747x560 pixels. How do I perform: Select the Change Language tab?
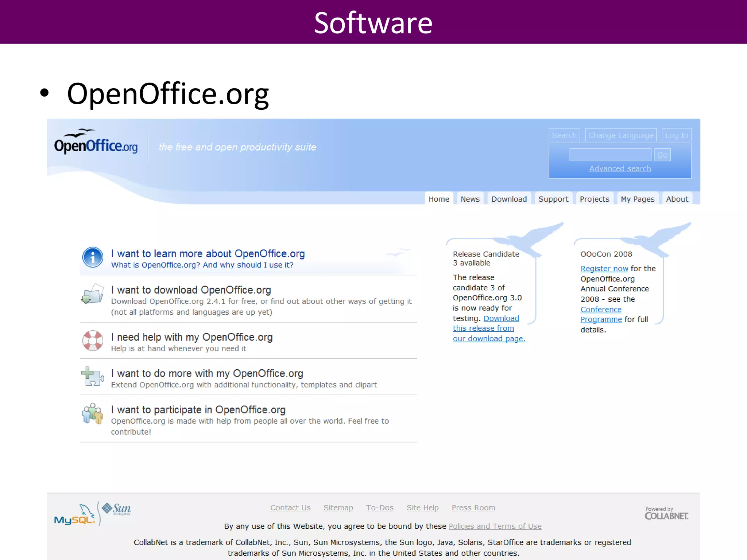[x=620, y=135]
